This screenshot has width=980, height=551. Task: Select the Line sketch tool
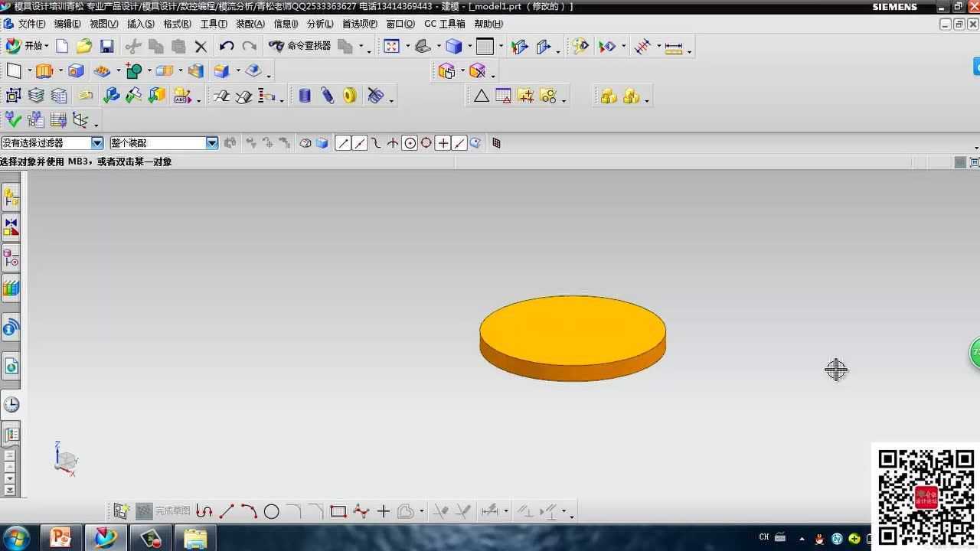click(x=227, y=512)
